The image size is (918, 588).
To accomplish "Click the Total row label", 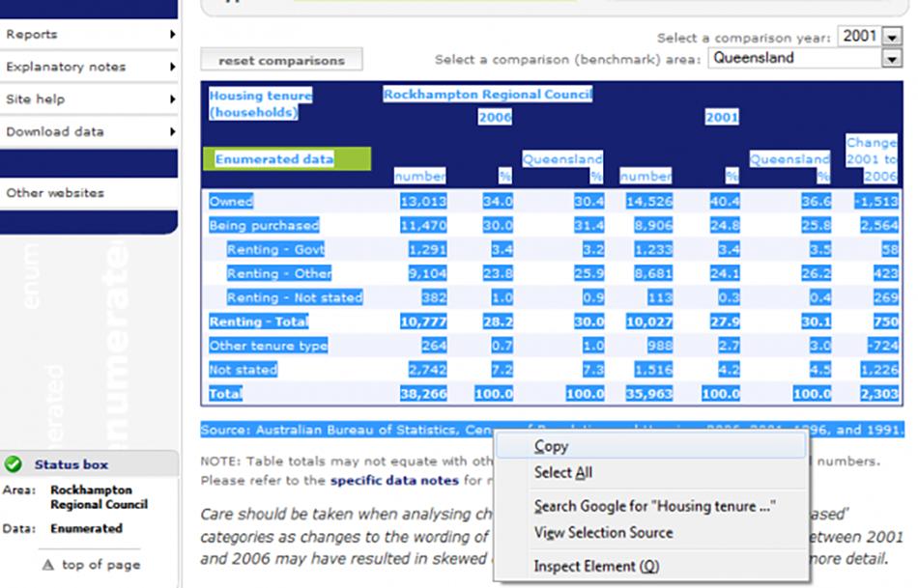I will (225, 393).
